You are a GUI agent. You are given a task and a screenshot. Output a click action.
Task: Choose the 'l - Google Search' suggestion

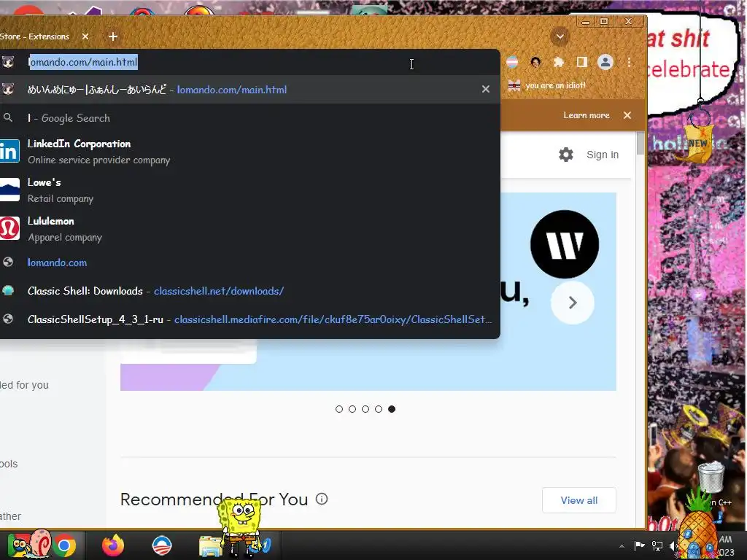250,117
